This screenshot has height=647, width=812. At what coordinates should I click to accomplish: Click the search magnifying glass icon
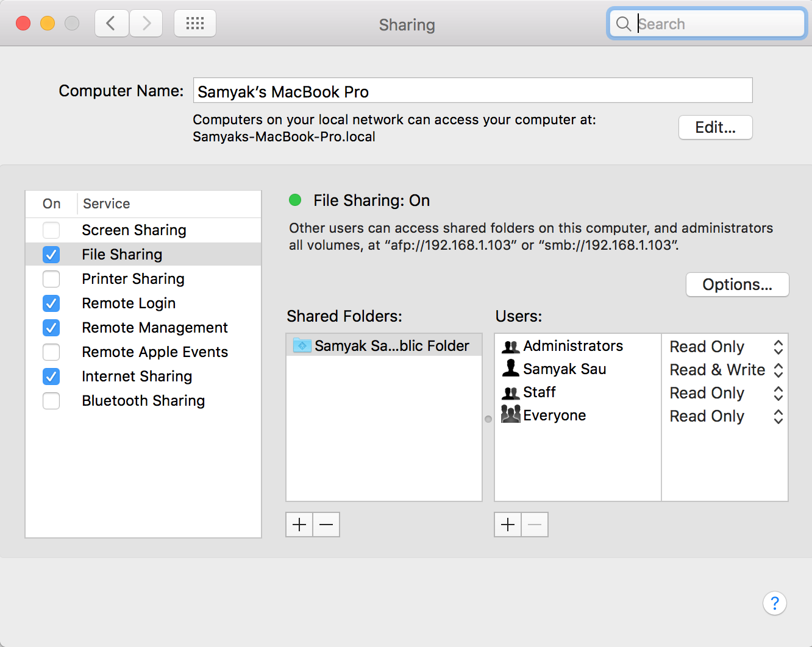(623, 24)
